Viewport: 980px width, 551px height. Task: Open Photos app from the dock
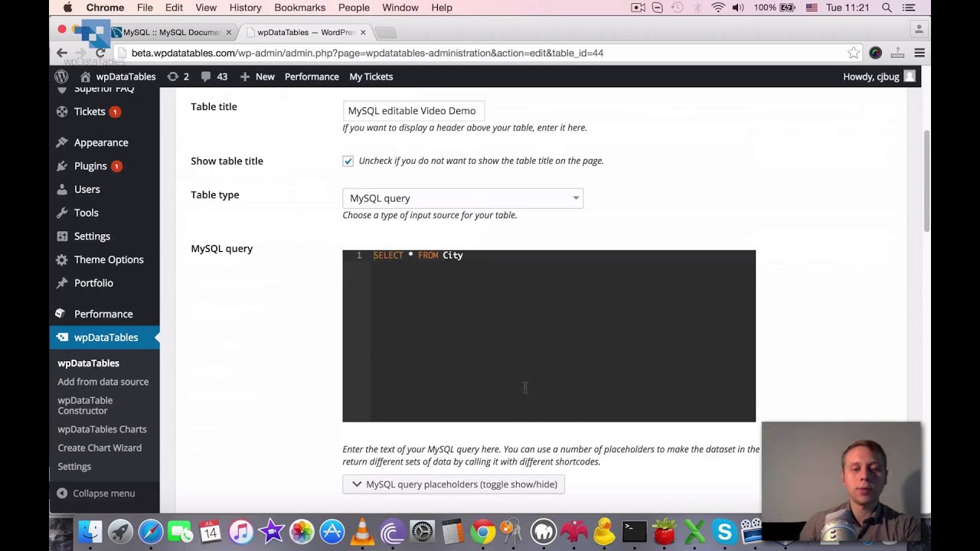[302, 531]
